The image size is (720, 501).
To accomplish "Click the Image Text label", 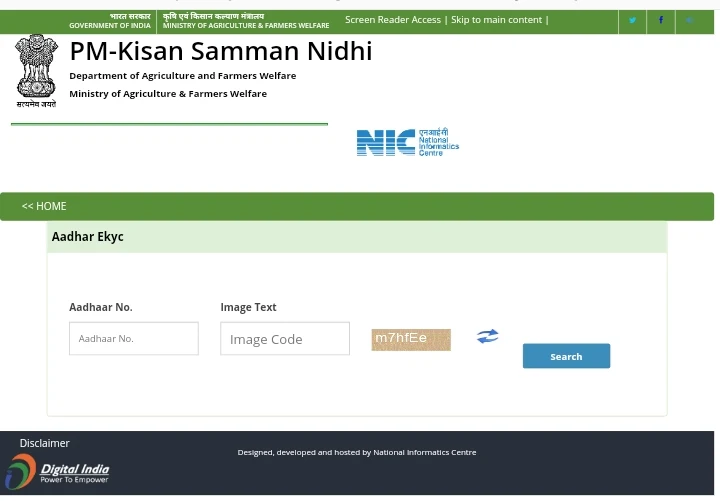I will point(248,307).
